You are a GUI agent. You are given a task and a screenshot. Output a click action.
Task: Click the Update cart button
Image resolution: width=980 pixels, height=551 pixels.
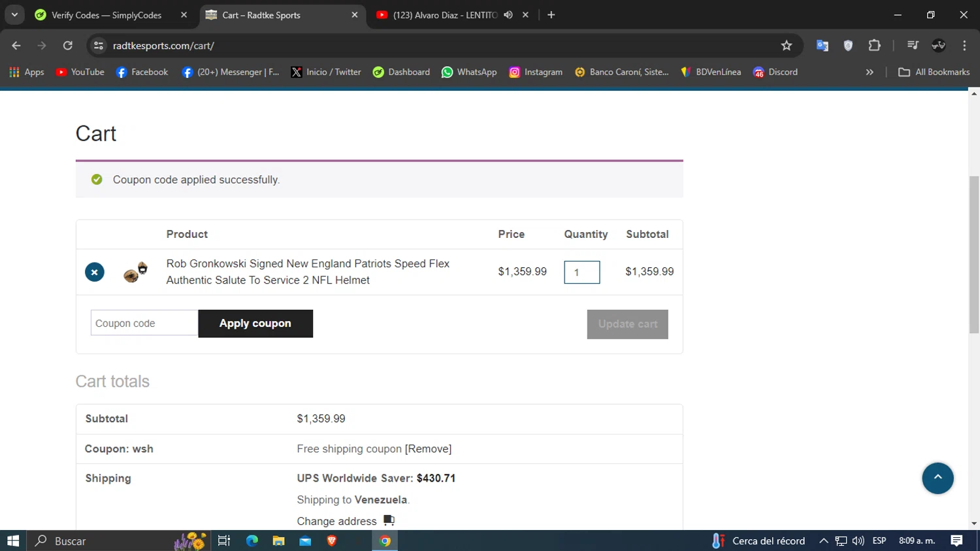(627, 324)
